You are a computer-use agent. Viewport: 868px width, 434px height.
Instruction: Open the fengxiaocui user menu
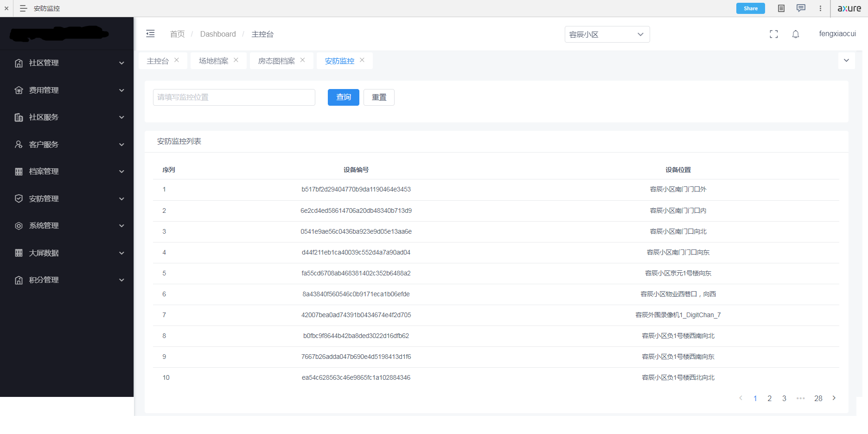[837, 34]
